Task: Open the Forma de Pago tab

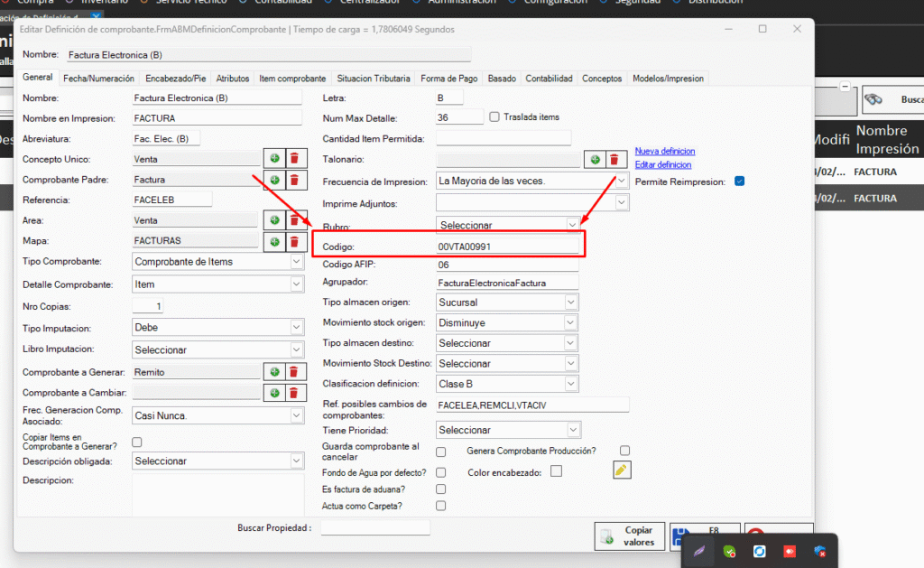Action: tap(449, 79)
